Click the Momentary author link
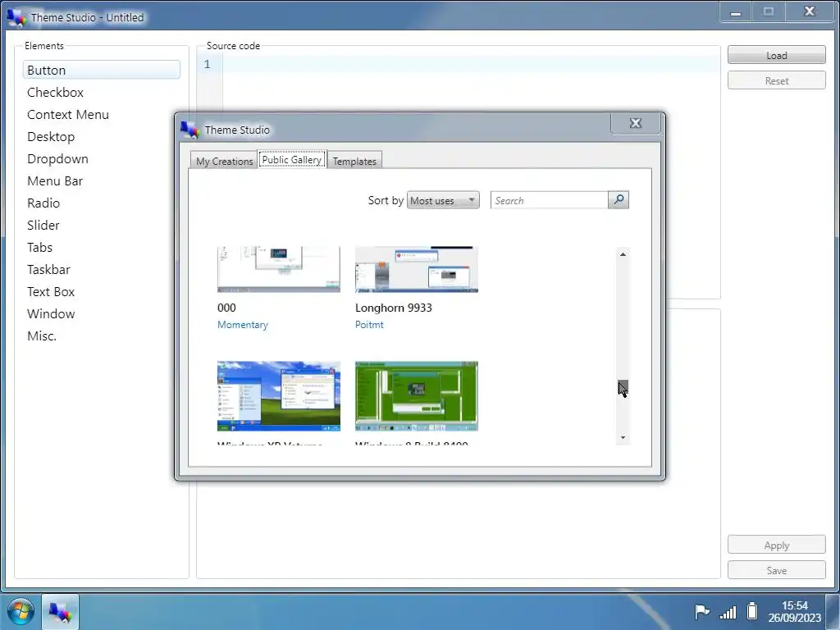The width and height of the screenshot is (840, 630). coord(243,325)
